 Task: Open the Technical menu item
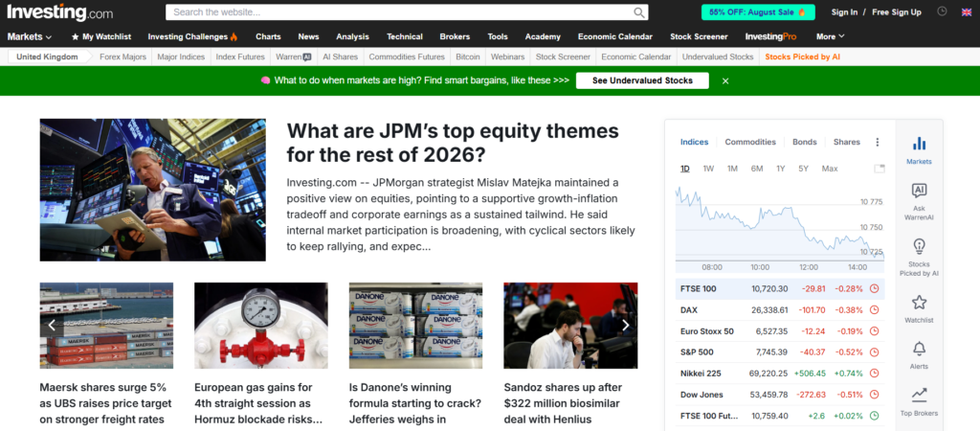(405, 37)
